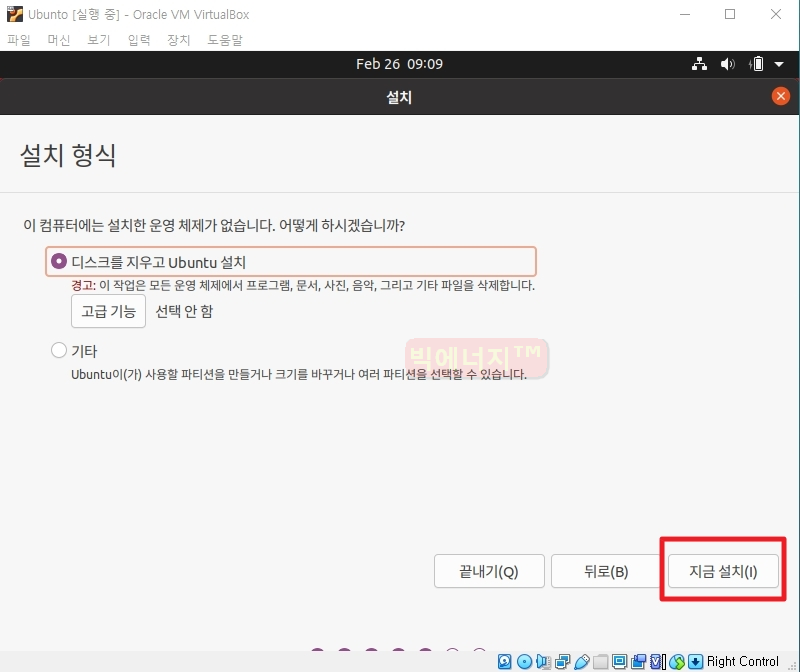The image size is (800, 672).
Task: Open Ubuntu volume indicator in top bar
Action: (x=728, y=64)
